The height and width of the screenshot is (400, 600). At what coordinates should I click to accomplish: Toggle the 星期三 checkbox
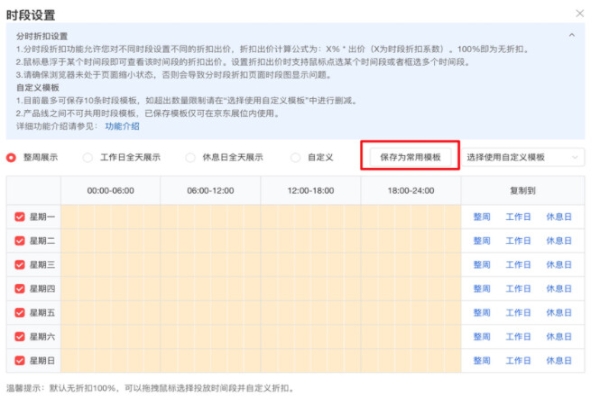[20, 265]
